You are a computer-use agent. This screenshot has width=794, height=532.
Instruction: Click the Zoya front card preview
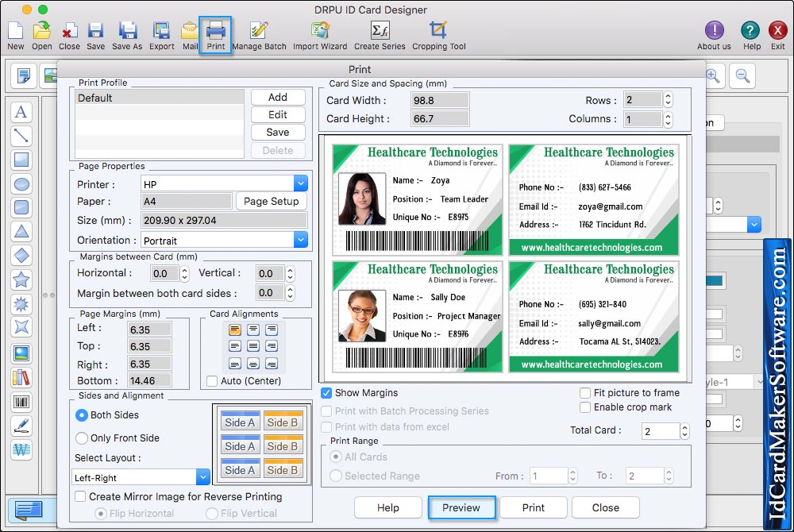tap(418, 199)
